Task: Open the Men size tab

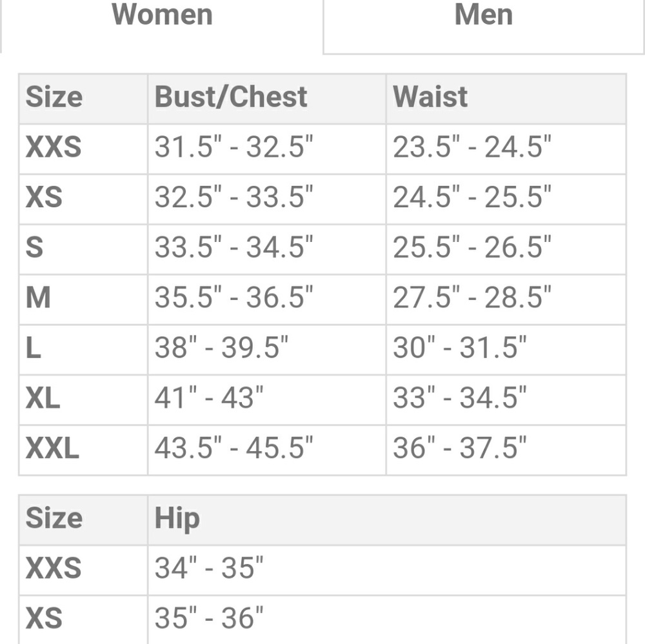Action: [483, 15]
